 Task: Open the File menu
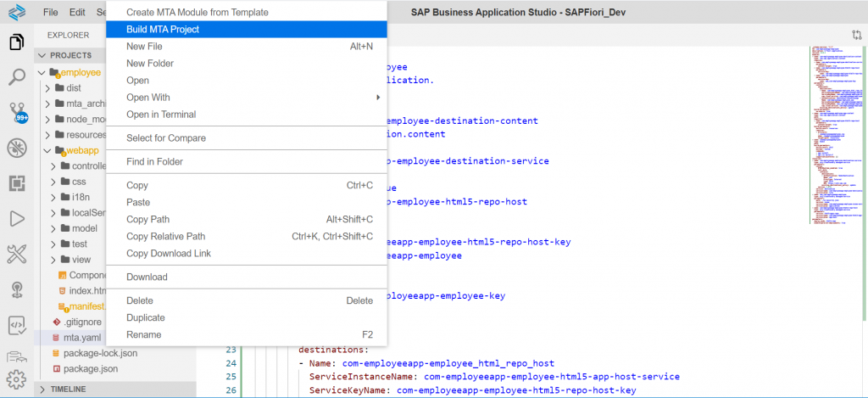click(x=50, y=12)
